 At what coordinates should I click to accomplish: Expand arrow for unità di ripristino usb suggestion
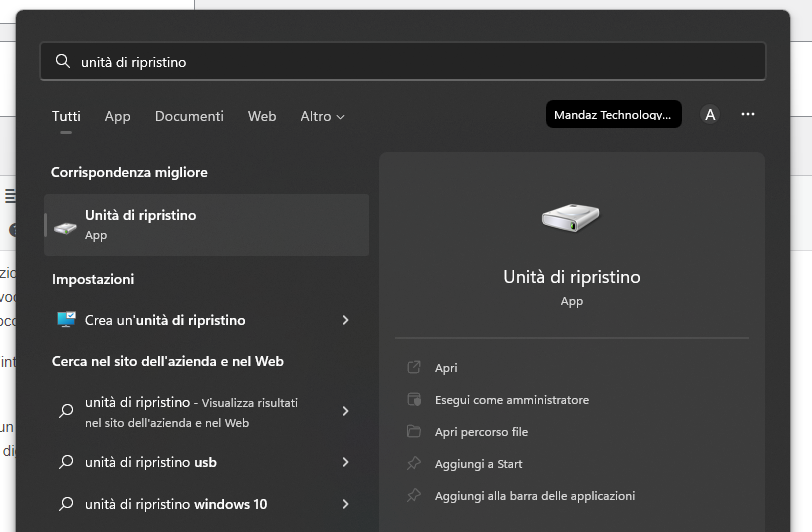pyautogui.click(x=345, y=462)
